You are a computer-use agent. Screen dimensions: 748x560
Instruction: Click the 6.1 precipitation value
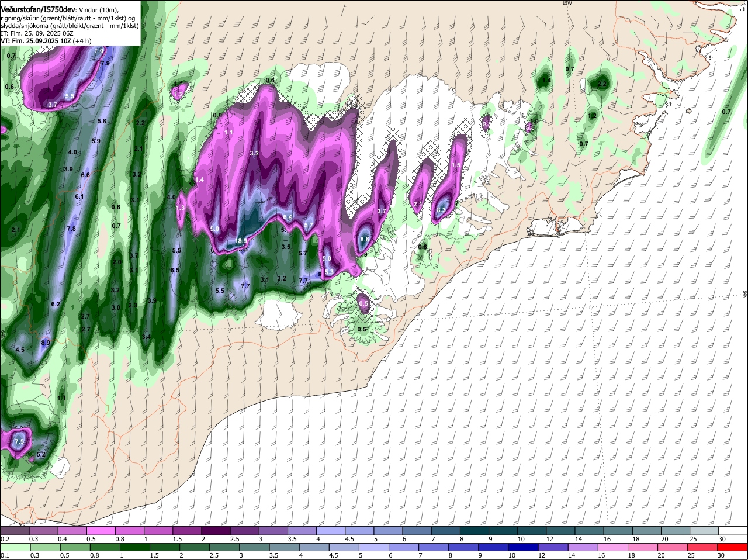[79, 197]
